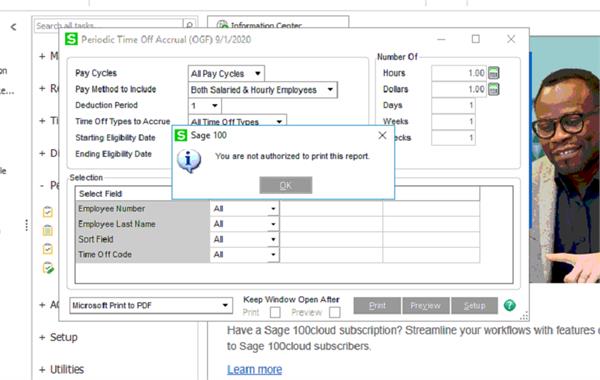600x380 pixels.
Task: Click the Weeks value field
Action: (453, 121)
